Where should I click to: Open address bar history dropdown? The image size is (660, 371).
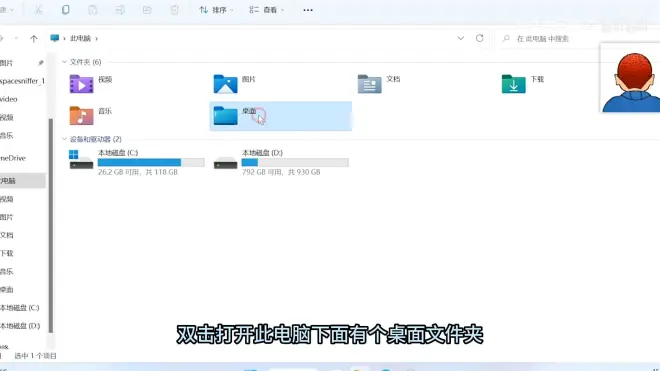coord(460,38)
